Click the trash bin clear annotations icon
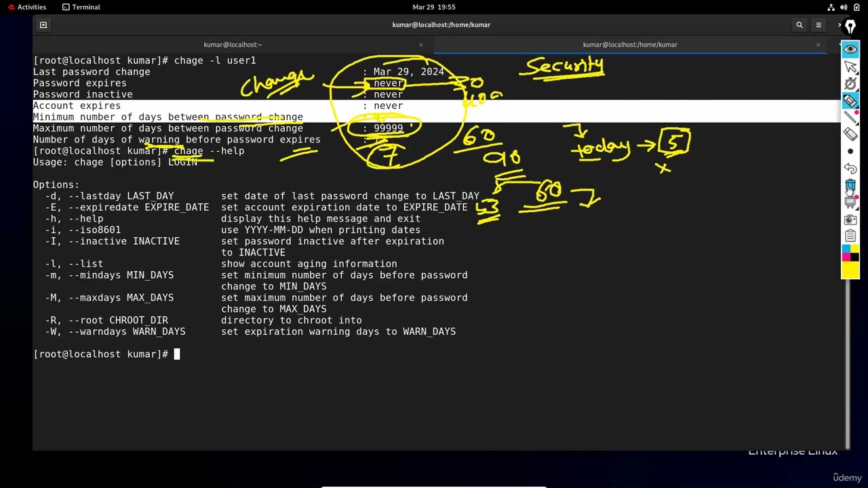The image size is (868, 488). click(850, 186)
